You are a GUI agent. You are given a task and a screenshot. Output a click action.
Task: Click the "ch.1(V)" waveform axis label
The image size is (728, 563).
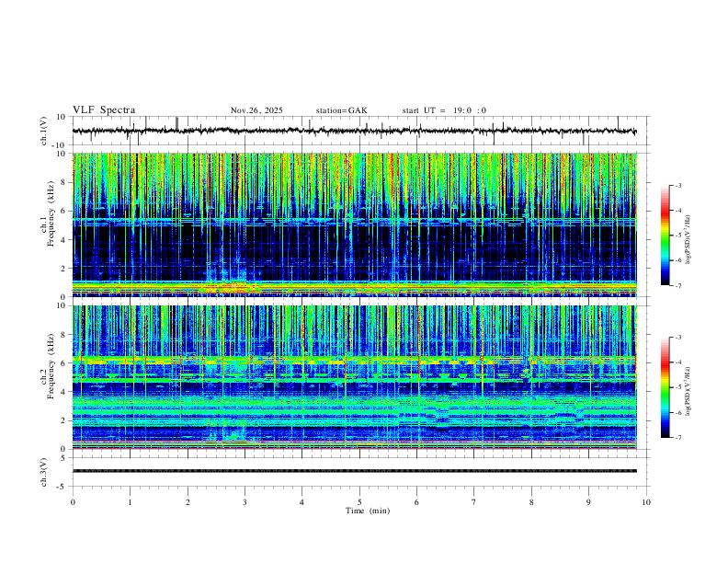pyautogui.click(x=44, y=131)
